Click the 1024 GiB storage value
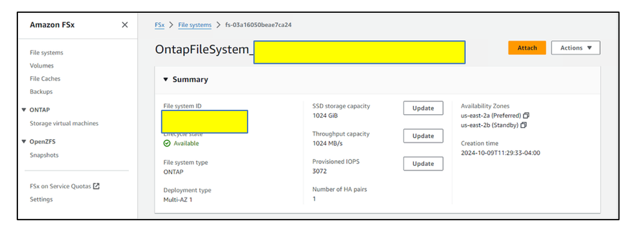 [x=325, y=116]
